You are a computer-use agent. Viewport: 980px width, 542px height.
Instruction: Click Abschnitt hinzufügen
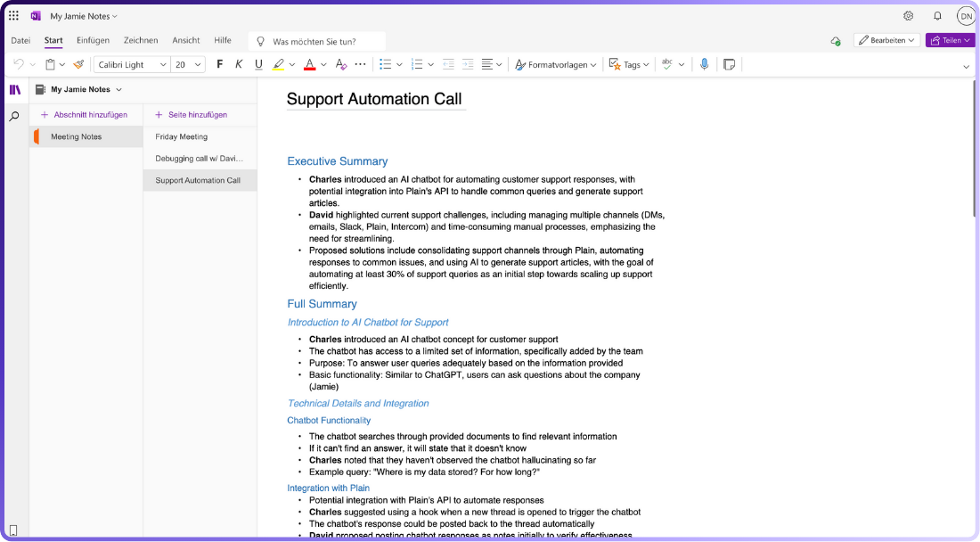point(85,115)
